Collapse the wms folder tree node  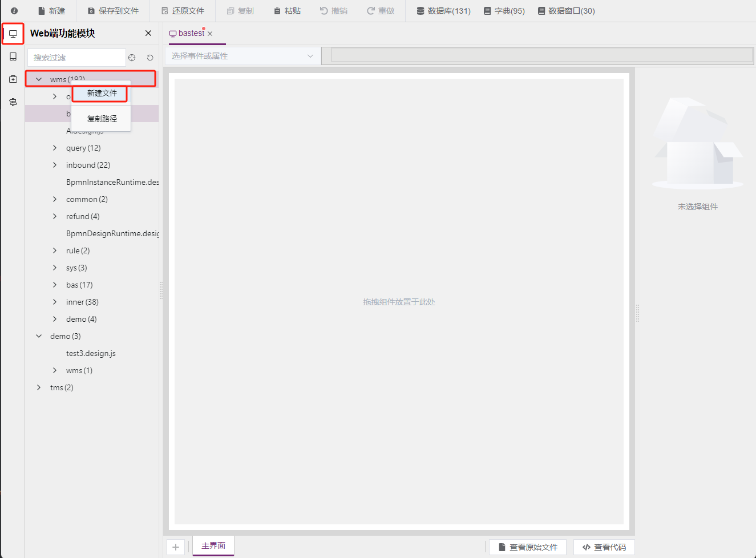coord(39,79)
